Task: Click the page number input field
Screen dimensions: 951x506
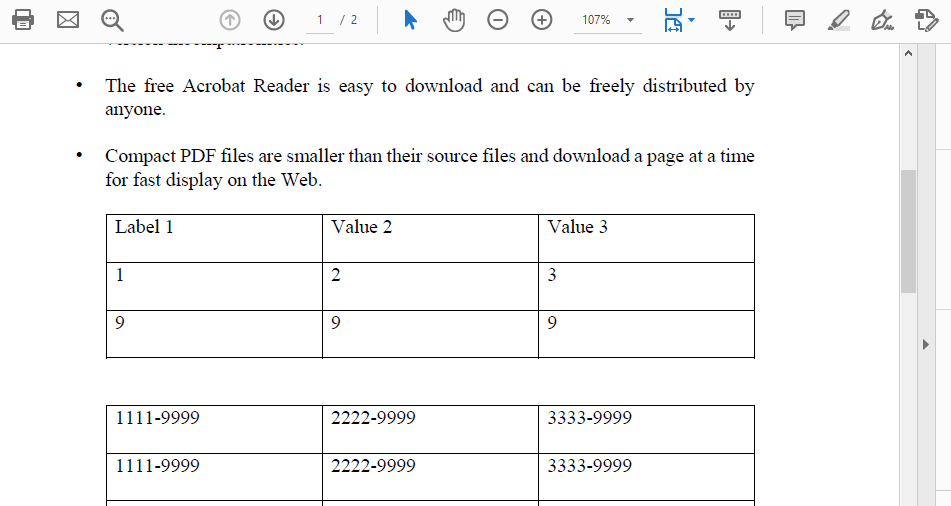Action: pos(320,20)
